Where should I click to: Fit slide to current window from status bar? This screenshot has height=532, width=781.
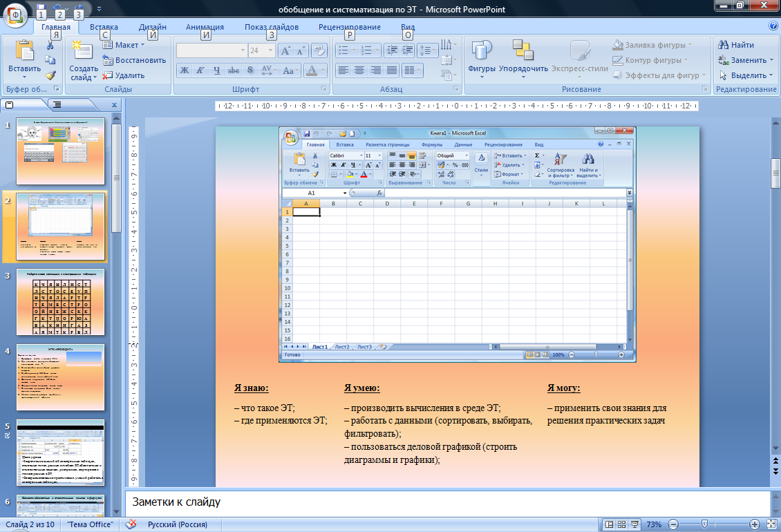(771, 524)
